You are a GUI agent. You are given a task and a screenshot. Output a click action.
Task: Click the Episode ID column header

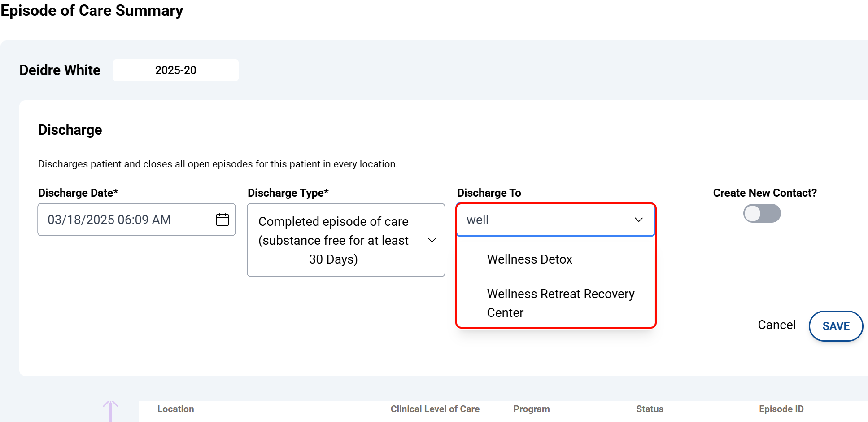pyautogui.click(x=781, y=409)
